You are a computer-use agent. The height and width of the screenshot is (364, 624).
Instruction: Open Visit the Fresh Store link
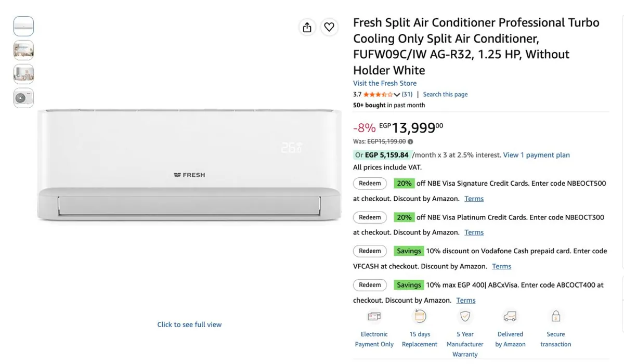(385, 83)
